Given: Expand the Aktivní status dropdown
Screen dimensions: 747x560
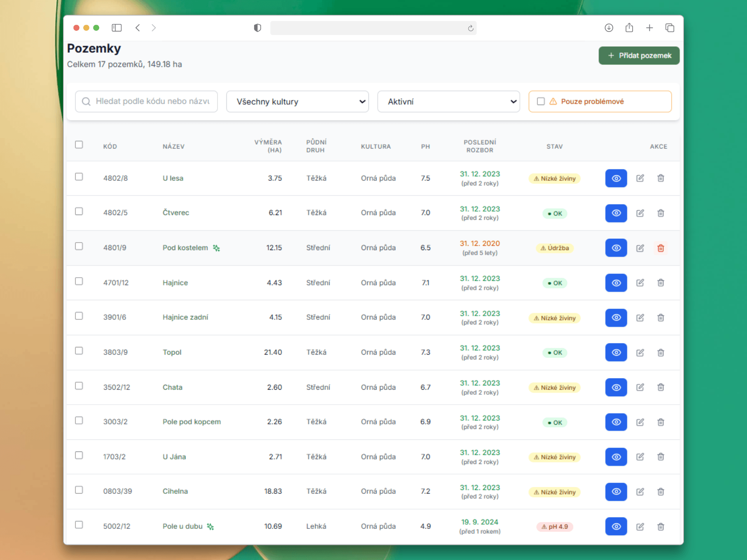Looking at the screenshot, I should pyautogui.click(x=448, y=101).
